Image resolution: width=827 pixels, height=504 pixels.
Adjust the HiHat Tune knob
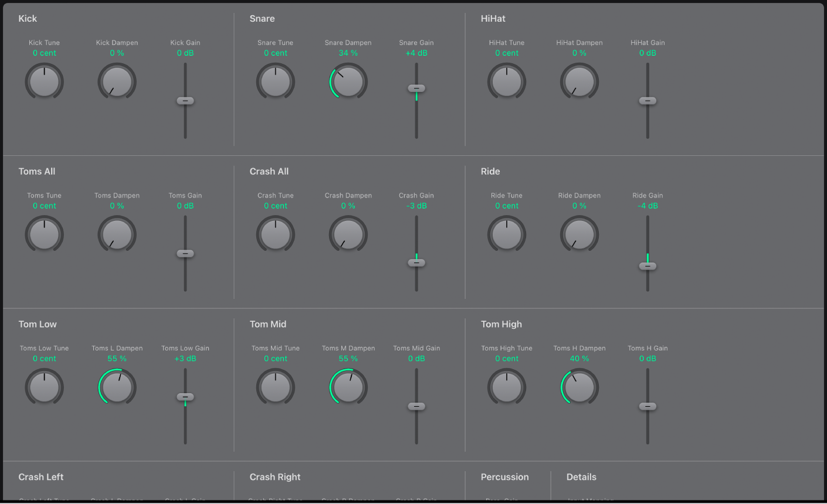(506, 81)
